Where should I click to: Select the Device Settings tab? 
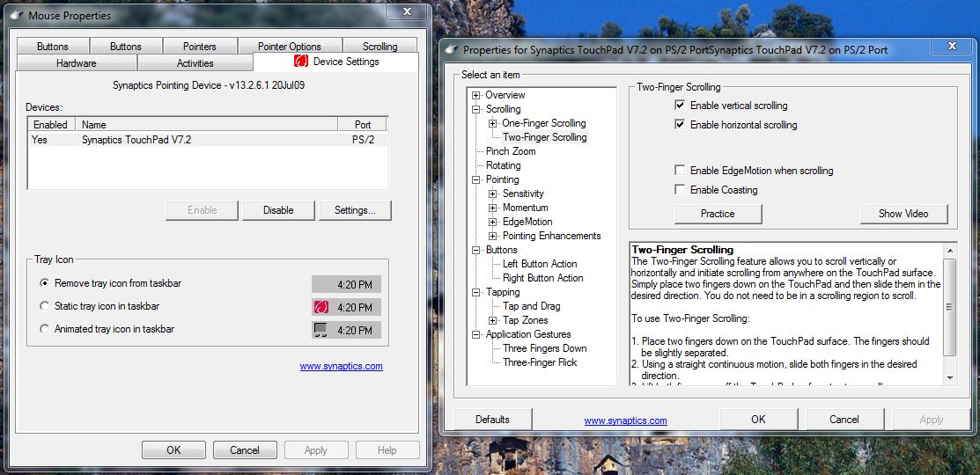point(336,62)
